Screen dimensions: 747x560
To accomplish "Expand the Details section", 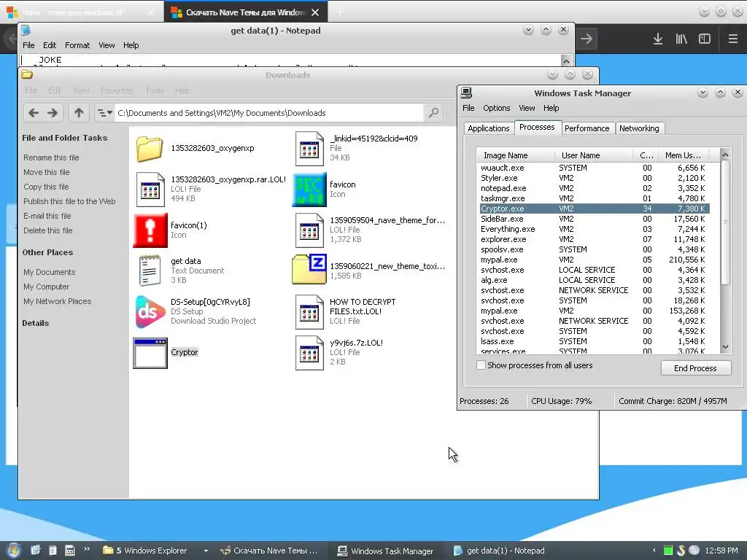I will 35,323.
